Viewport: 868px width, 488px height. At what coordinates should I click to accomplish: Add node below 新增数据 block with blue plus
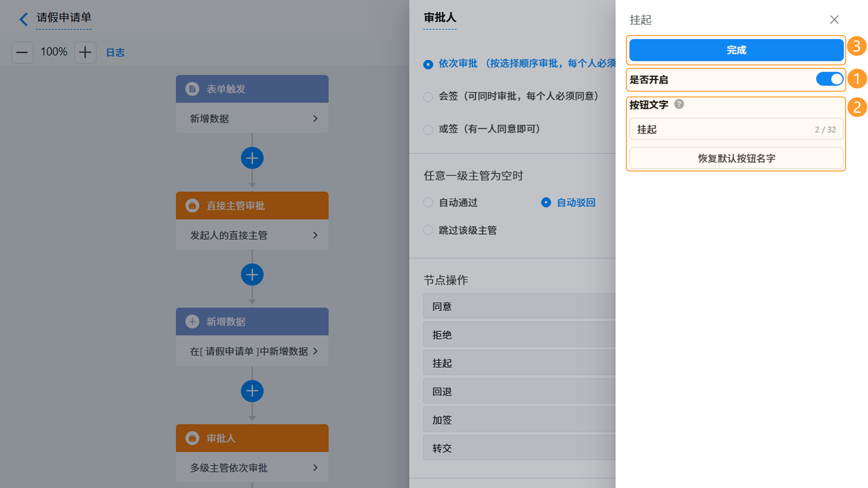[x=252, y=391]
